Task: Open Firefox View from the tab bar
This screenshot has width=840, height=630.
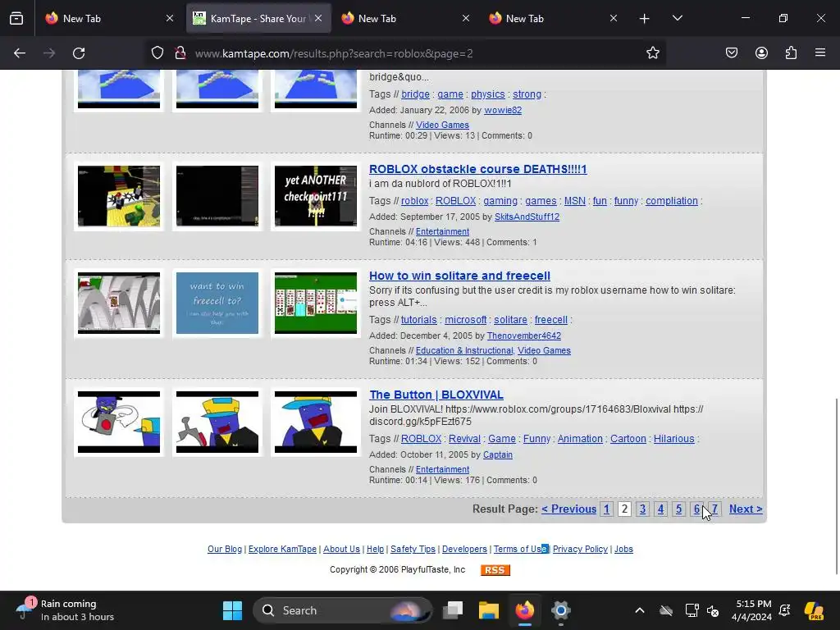Action: pos(16,18)
